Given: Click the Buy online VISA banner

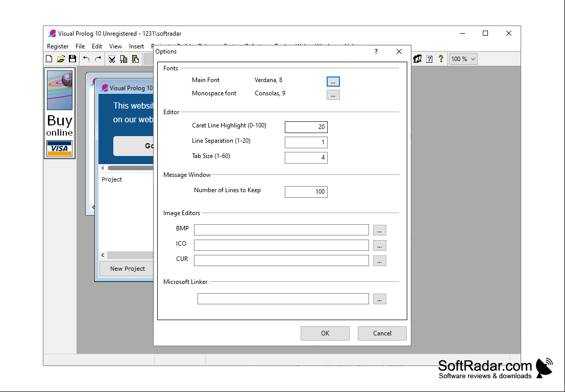Looking at the screenshot, I should tap(59, 113).
